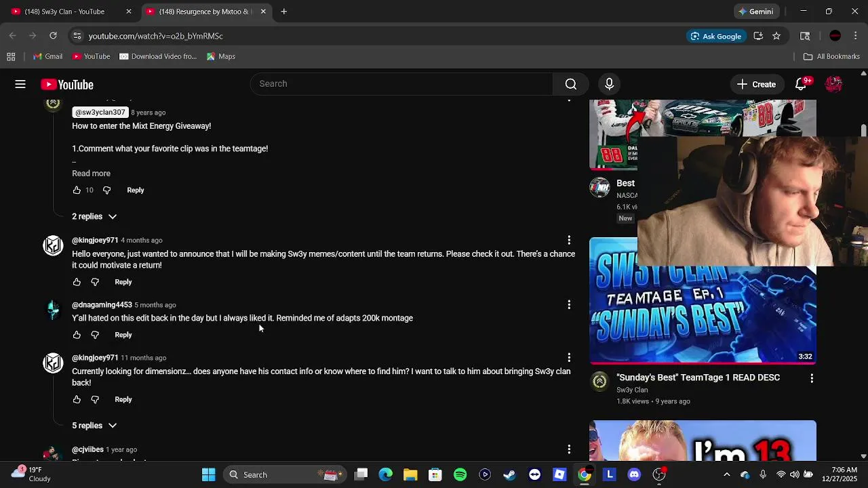This screenshot has width=868, height=488.
Task: Show hidden system tray icons chevron
Action: (x=726, y=474)
